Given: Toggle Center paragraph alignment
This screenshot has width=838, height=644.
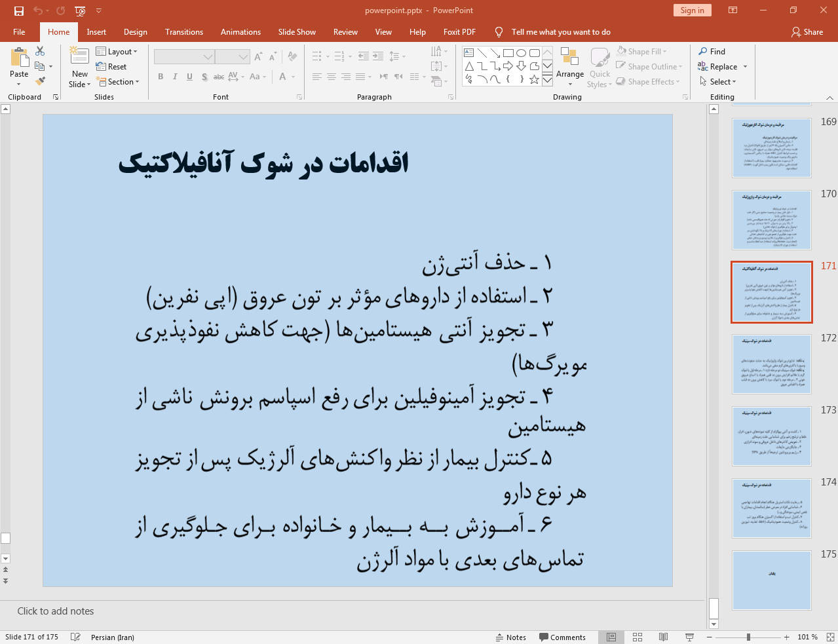Looking at the screenshot, I should point(332,77).
